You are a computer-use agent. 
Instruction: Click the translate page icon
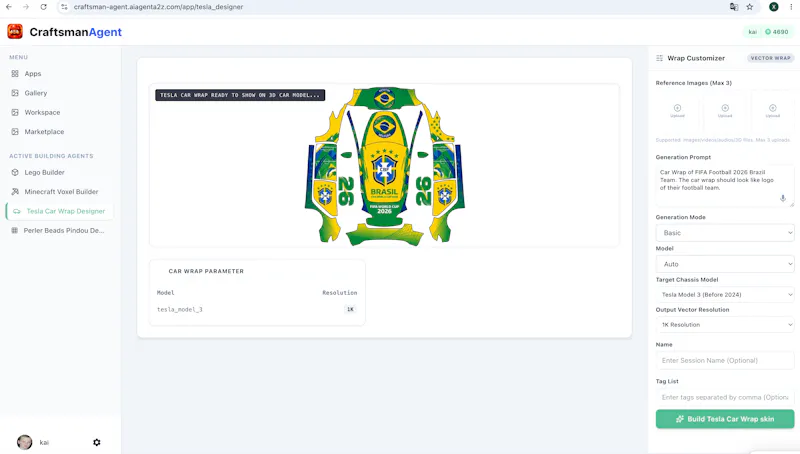(x=734, y=7)
